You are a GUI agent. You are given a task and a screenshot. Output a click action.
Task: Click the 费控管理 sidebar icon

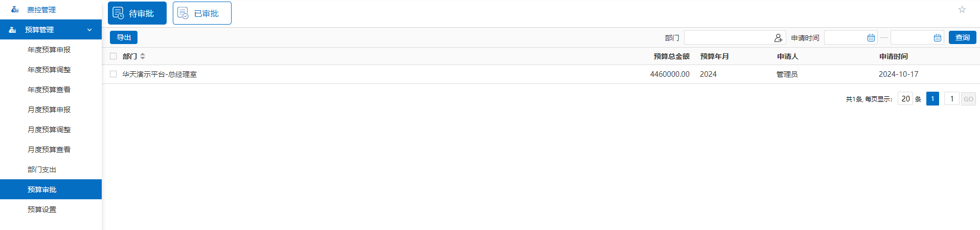tap(15, 10)
